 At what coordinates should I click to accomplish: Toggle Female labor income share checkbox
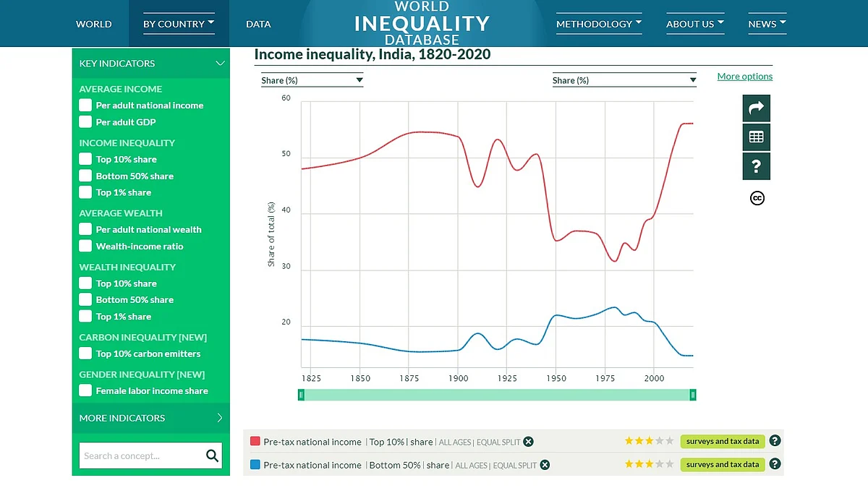(x=85, y=390)
